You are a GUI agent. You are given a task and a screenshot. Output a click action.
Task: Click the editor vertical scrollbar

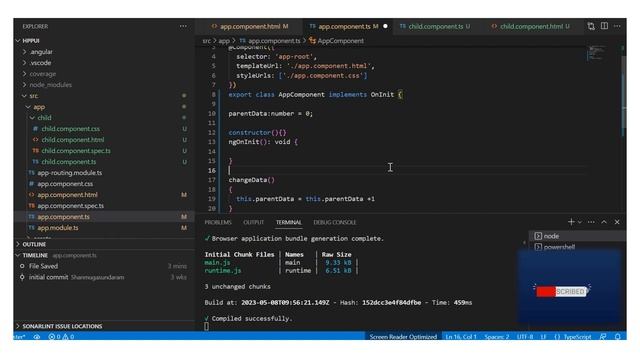[x=623, y=96]
